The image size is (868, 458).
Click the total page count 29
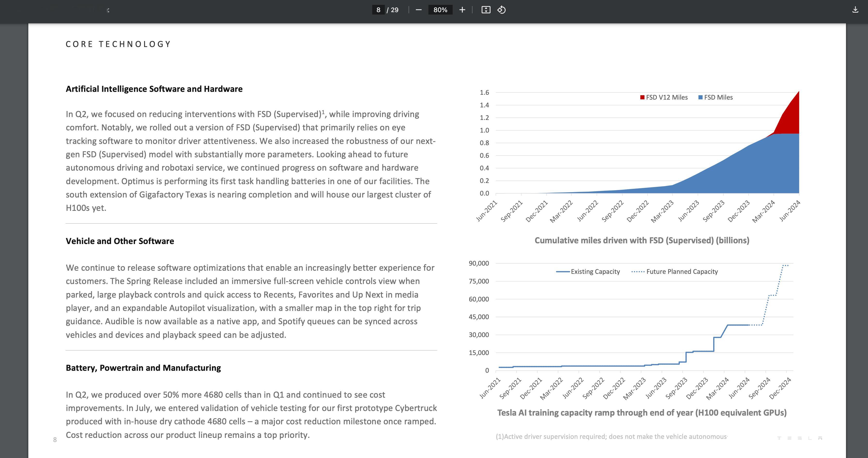click(x=395, y=10)
